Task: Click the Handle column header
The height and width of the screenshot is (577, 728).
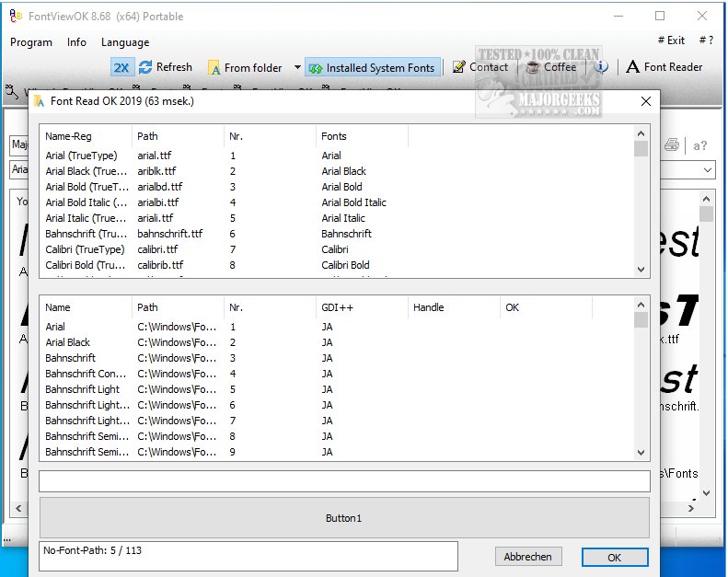Action: [454, 307]
